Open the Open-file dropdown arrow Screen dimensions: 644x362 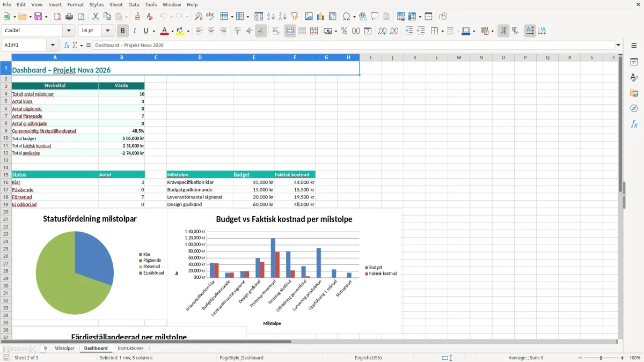(30, 17)
